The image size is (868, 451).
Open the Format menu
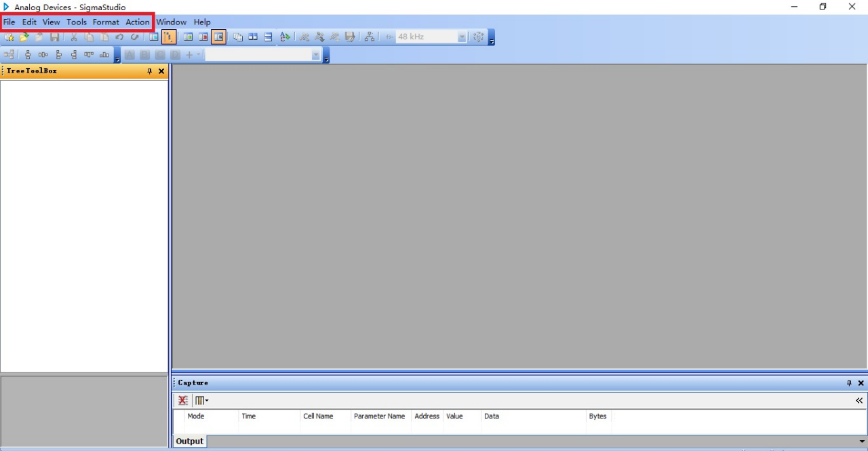tap(106, 22)
